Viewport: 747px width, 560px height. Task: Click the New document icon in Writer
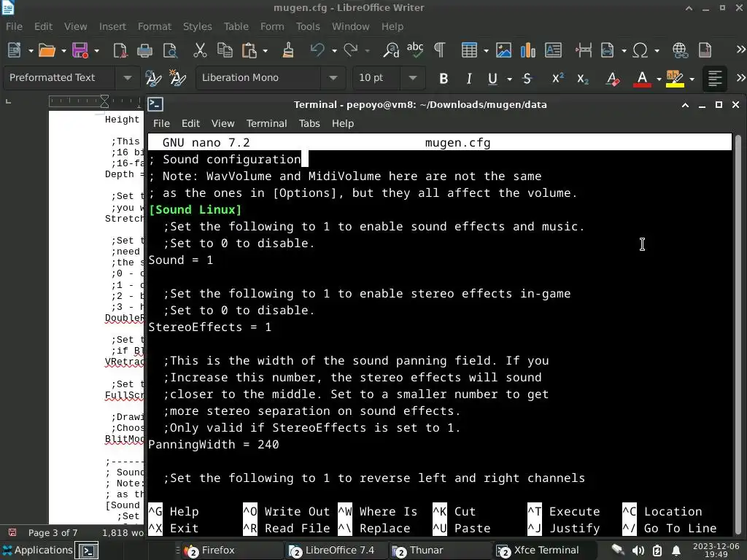pos(15,50)
